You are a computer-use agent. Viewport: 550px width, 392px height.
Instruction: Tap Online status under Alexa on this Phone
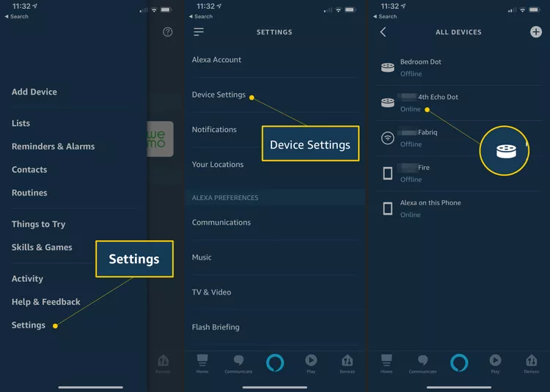pos(411,215)
